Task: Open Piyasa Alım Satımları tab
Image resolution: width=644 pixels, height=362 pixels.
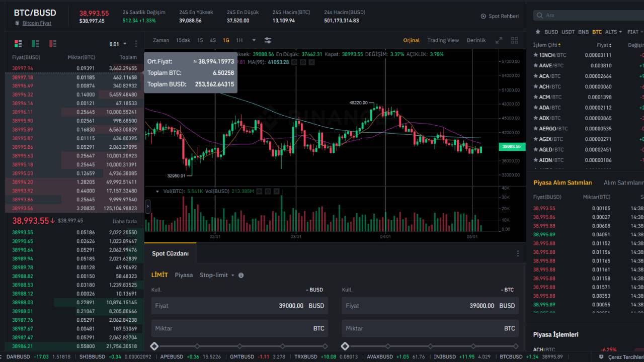Action: 562,183
